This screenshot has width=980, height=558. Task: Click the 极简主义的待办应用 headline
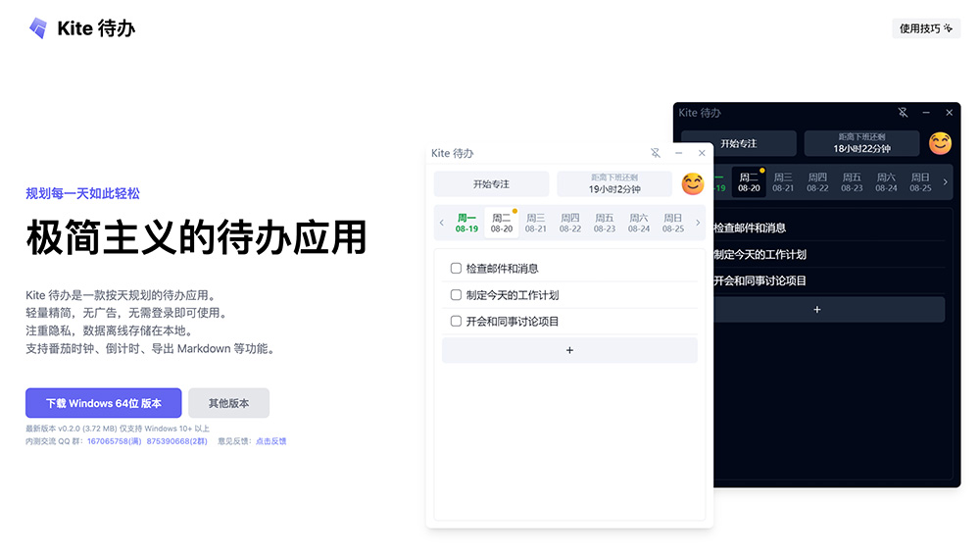(x=196, y=237)
